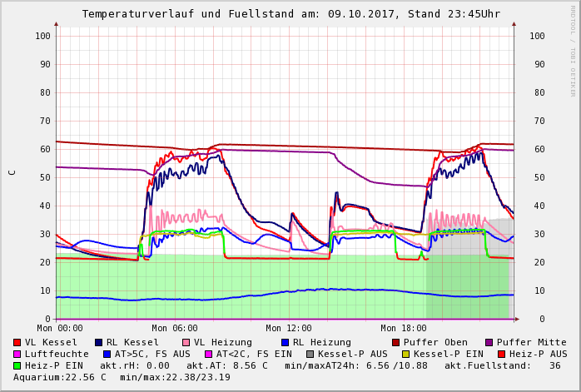Click the RRDTOOL / TOBI OETIKER watermark
The width and height of the screenshot is (581, 392).
(573, 50)
